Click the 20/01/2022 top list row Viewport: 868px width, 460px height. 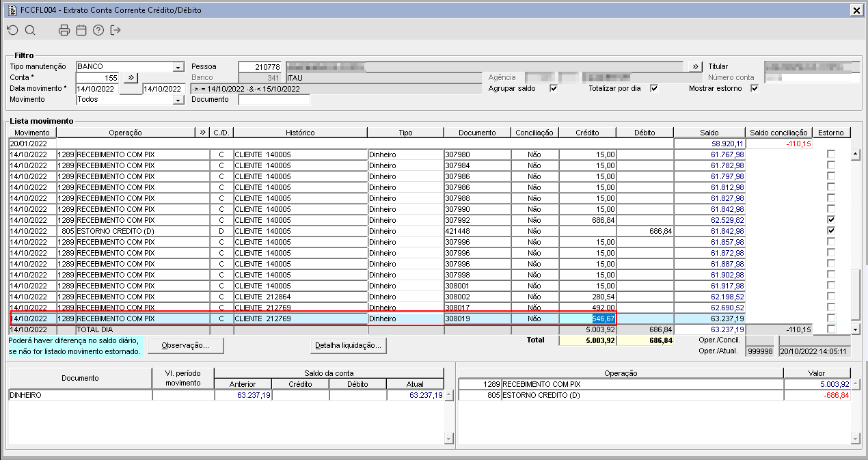(429, 144)
